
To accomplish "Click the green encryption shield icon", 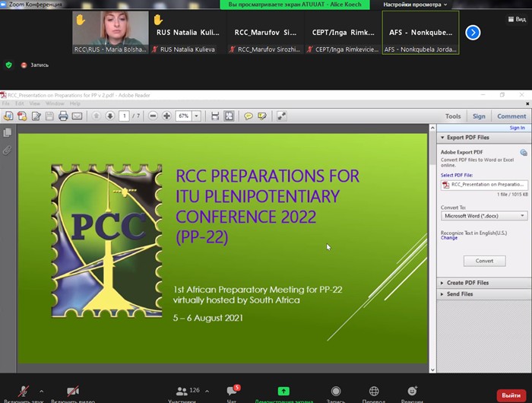I will click(x=9, y=65).
